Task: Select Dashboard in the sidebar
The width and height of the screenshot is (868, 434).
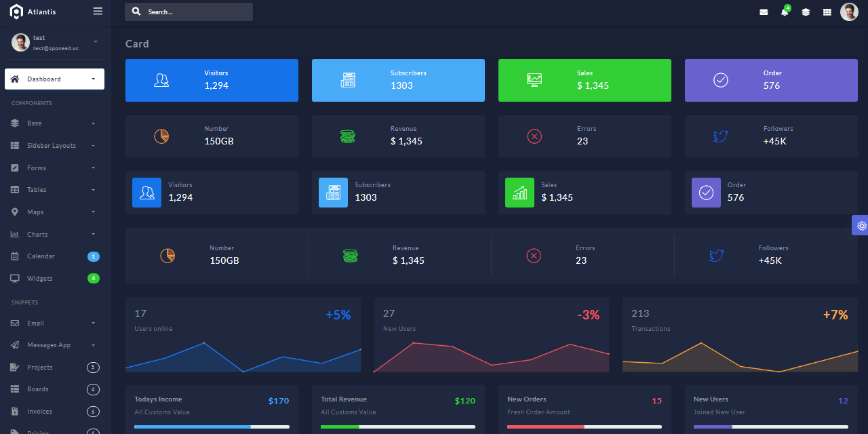Action: [x=54, y=79]
